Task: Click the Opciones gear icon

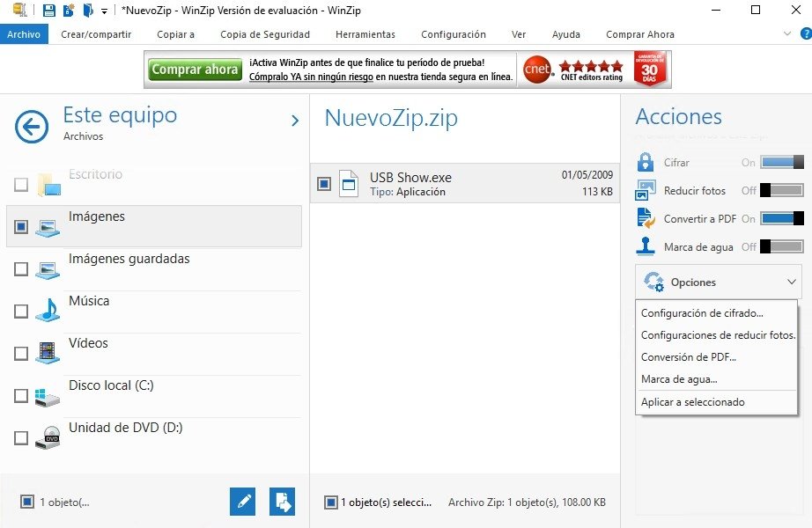Action: pos(653,282)
